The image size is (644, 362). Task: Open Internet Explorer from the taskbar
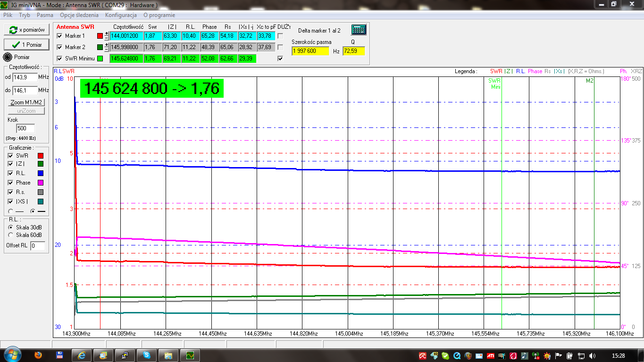pos(82,355)
